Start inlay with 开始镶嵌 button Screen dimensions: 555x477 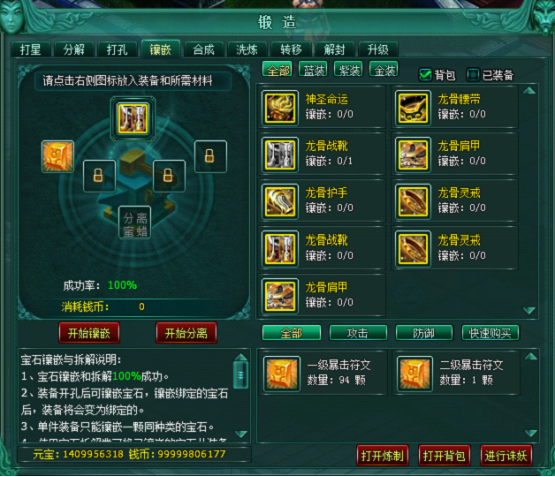tap(89, 333)
